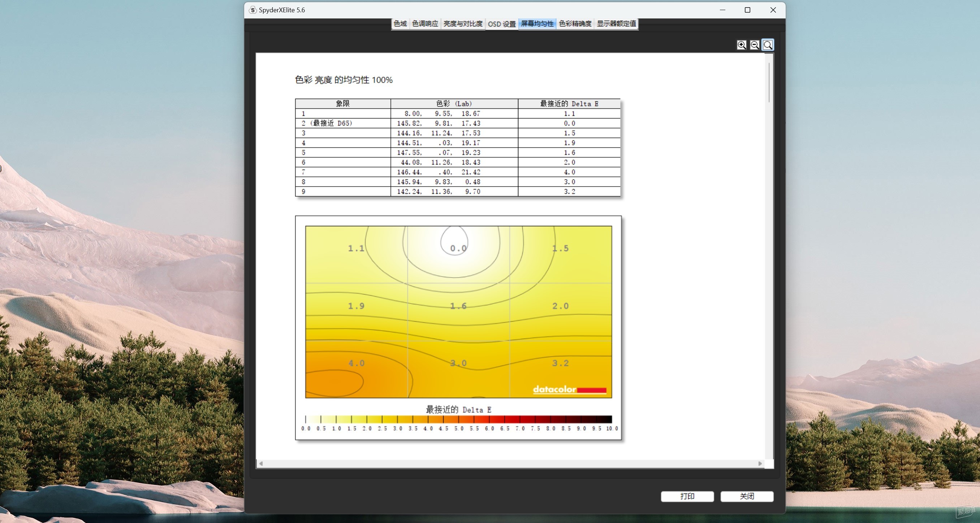Click Lab cell 145.82, 9.81, 17.43

[x=454, y=123]
